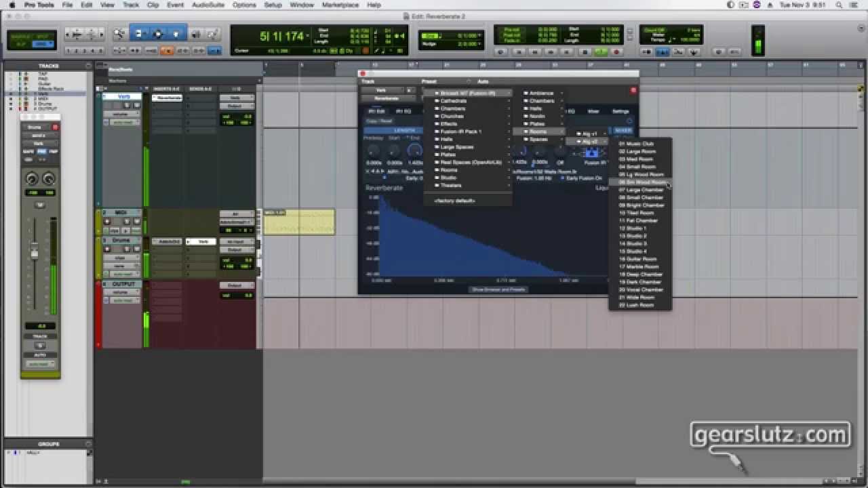Select the Grabber tool in the toolbar
This screenshot has width=868, height=488.
pyautogui.click(x=176, y=33)
